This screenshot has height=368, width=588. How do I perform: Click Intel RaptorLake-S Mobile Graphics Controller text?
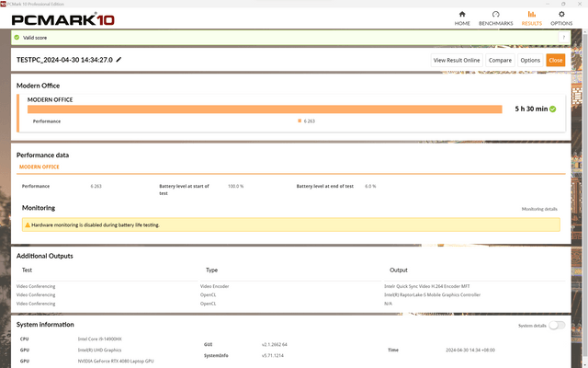click(432, 294)
